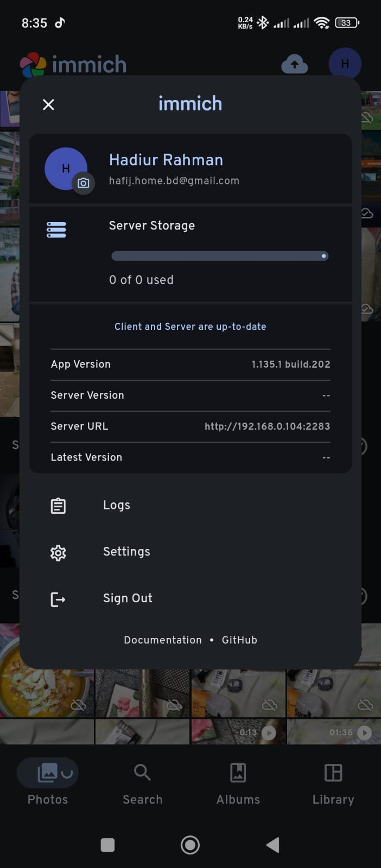Tap the Sign Out exit icon
Screen dimensions: 381x868
(58, 599)
